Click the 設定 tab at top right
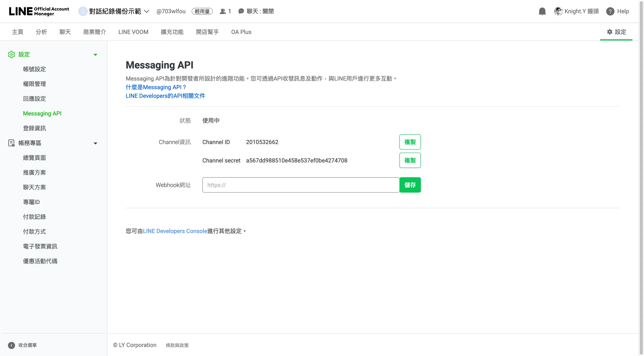 tap(616, 32)
